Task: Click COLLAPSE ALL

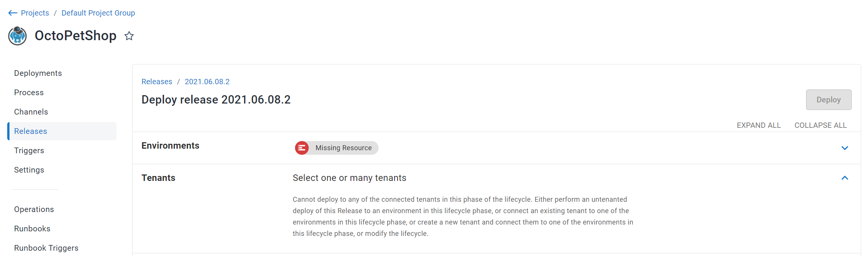Action: (821, 125)
